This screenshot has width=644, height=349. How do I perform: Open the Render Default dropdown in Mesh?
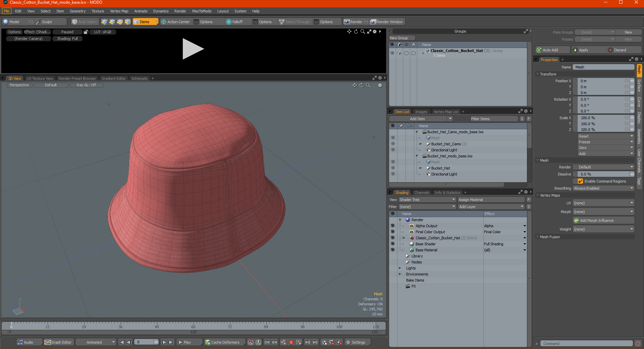click(605, 167)
